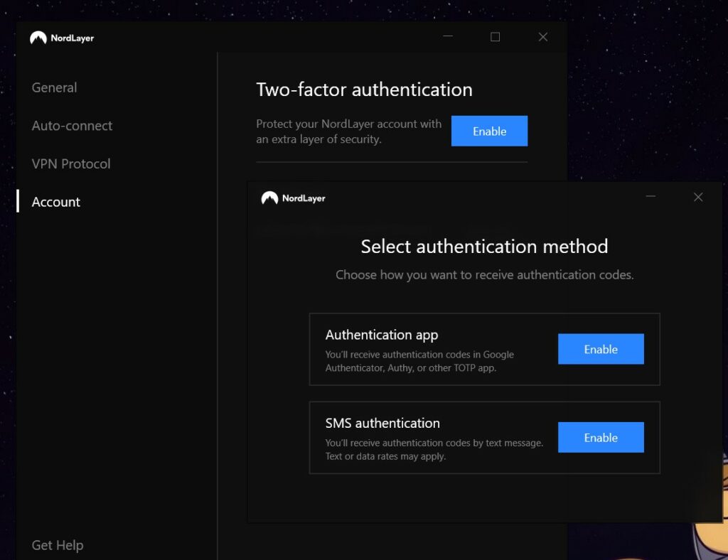Open Get Help at the sidebar bottom
This screenshot has width=728, height=560.
tap(58, 545)
